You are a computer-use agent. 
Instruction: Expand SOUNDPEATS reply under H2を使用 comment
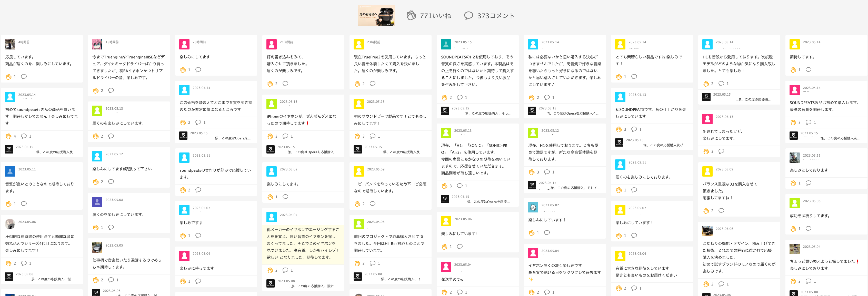(x=488, y=114)
